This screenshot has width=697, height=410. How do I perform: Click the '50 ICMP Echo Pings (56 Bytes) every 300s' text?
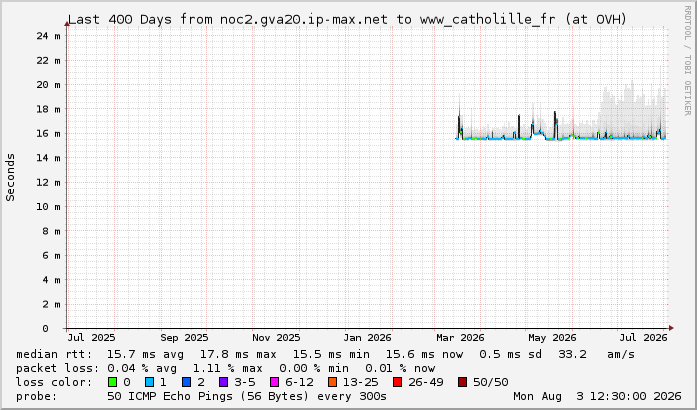(x=247, y=396)
